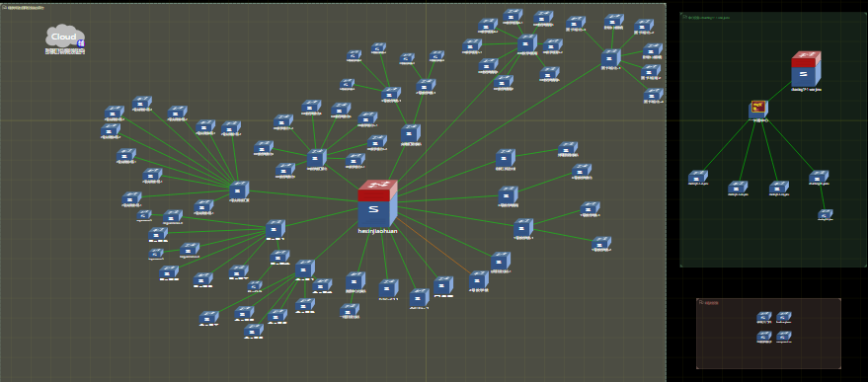Select the leftmost switch in green panel

click(x=698, y=177)
